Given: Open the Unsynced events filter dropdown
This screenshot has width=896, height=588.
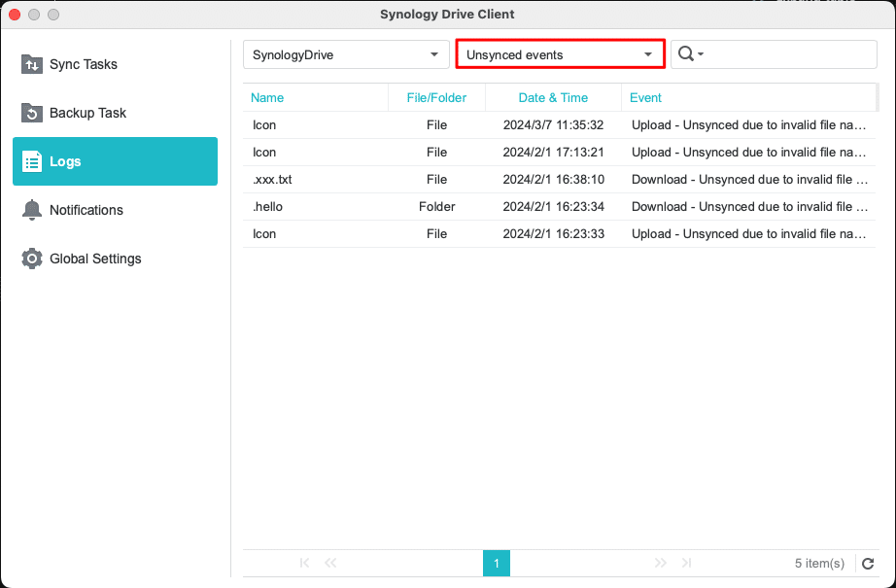Looking at the screenshot, I should 560,54.
